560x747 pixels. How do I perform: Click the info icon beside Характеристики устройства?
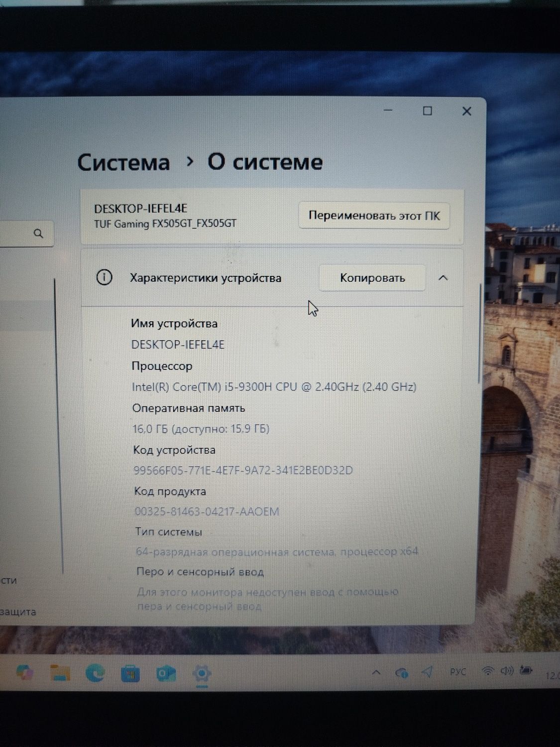click(x=104, y=277)
